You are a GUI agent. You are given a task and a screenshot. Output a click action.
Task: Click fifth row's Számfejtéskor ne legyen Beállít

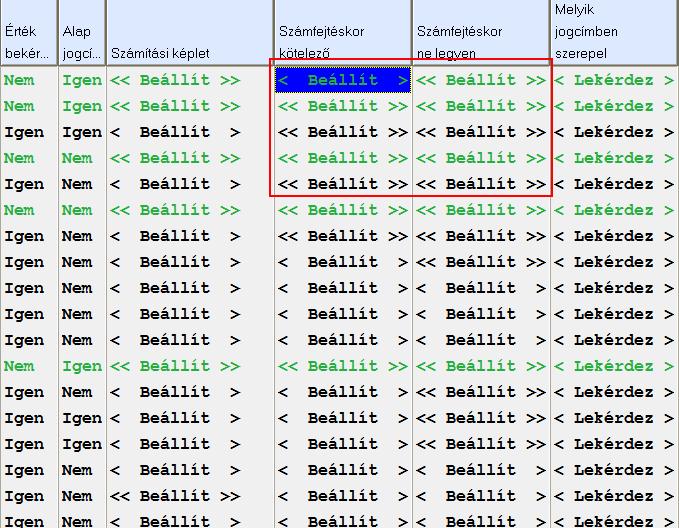(x=481, y=184)
